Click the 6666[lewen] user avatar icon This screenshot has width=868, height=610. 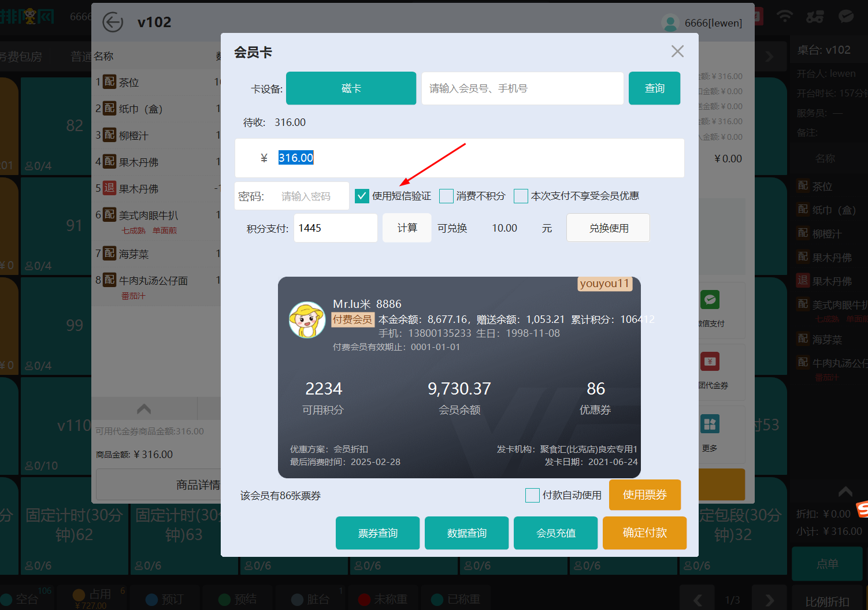click(670, 23)
